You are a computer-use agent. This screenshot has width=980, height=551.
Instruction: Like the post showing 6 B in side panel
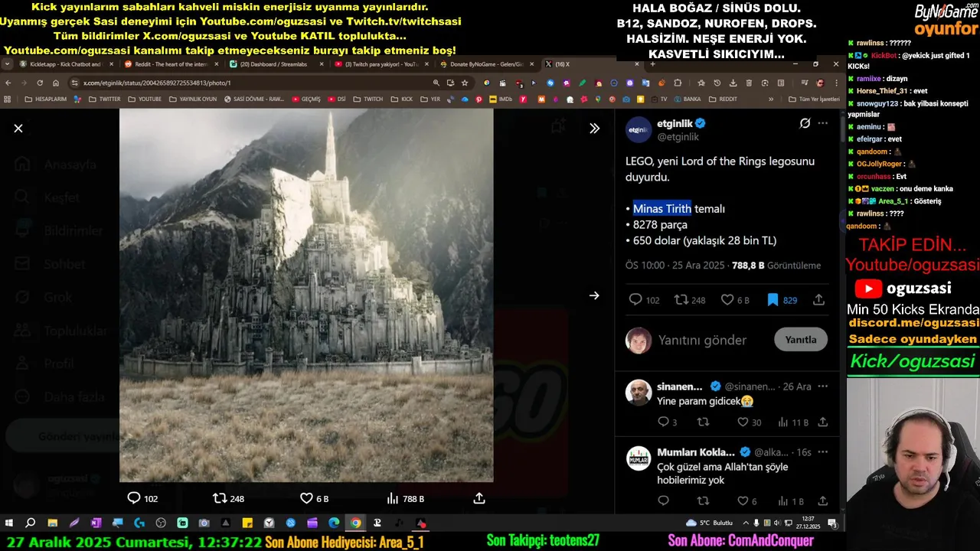point(735,300)
